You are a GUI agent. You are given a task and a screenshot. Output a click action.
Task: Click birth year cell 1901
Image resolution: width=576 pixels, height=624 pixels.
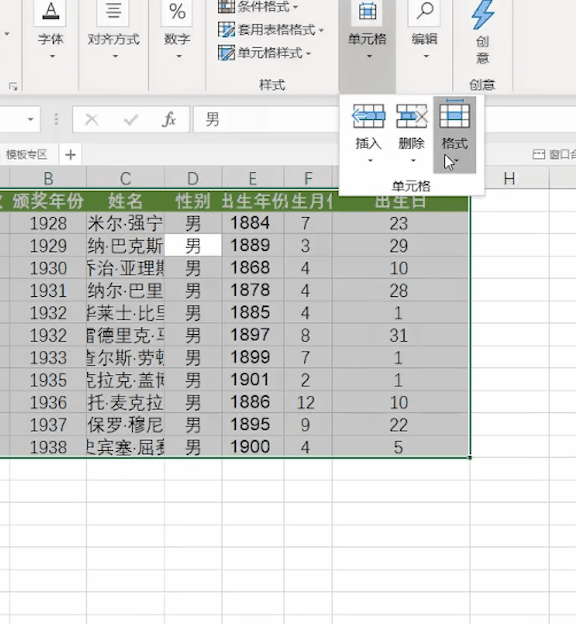pyautogui.click(x=253, y=380)
